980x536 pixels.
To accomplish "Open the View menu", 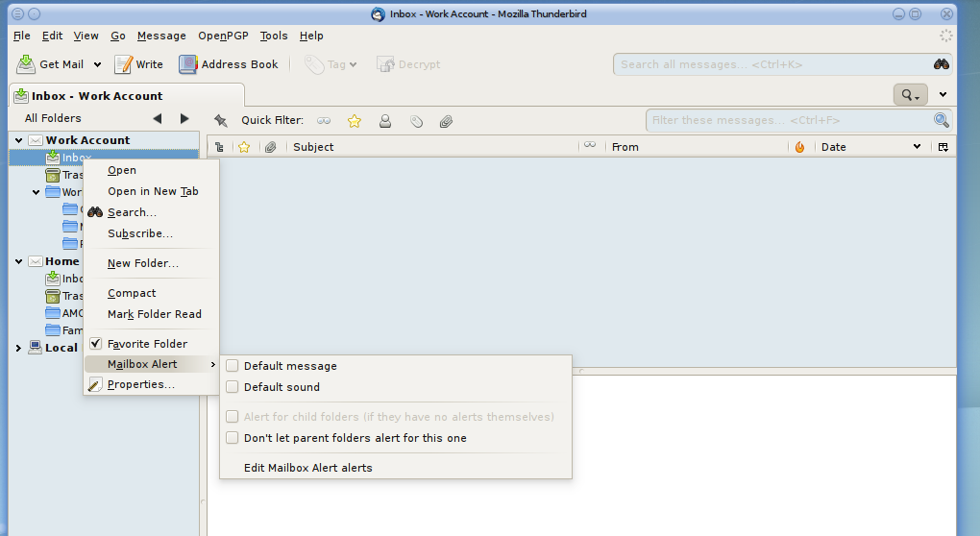I will pos(86,36).
